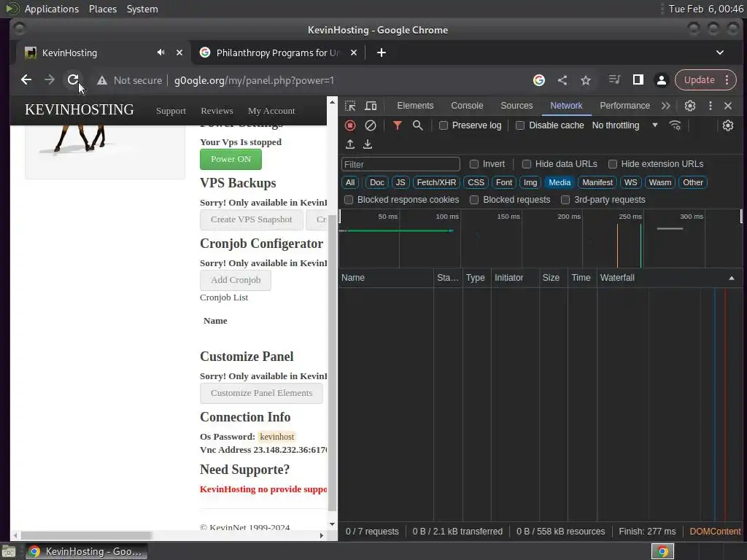Open network conditions wifi icon
747x560 pixels.
tap(675, 125)
